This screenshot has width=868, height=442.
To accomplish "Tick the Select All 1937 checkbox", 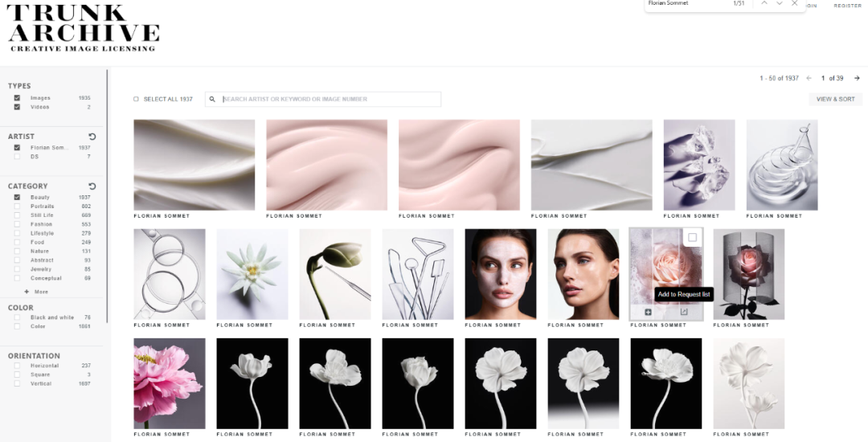I will [136, 100].
